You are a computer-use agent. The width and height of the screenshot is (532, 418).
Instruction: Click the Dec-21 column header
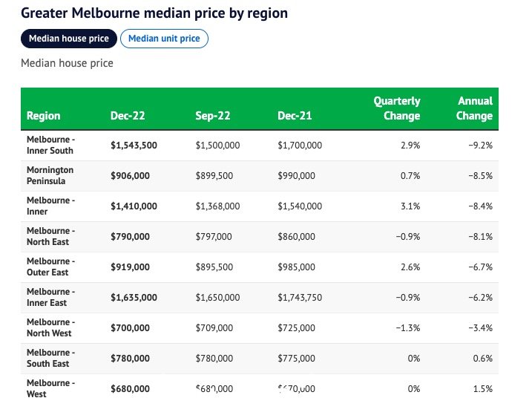click(295, 116)
